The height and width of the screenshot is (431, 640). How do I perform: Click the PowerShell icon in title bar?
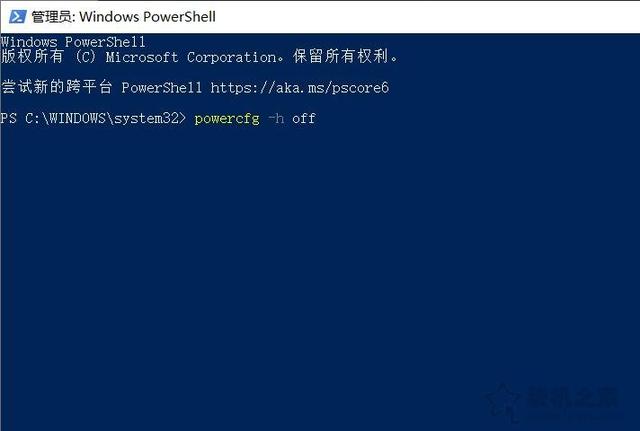pyautogui.click(x=18, y=17)
